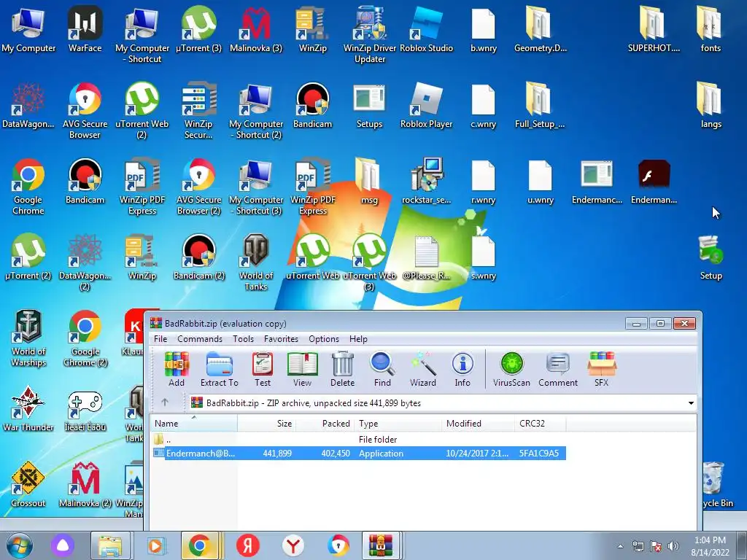747x560 pixels.
Task: Go up one folder level arrow
Action: coord(165,402)
